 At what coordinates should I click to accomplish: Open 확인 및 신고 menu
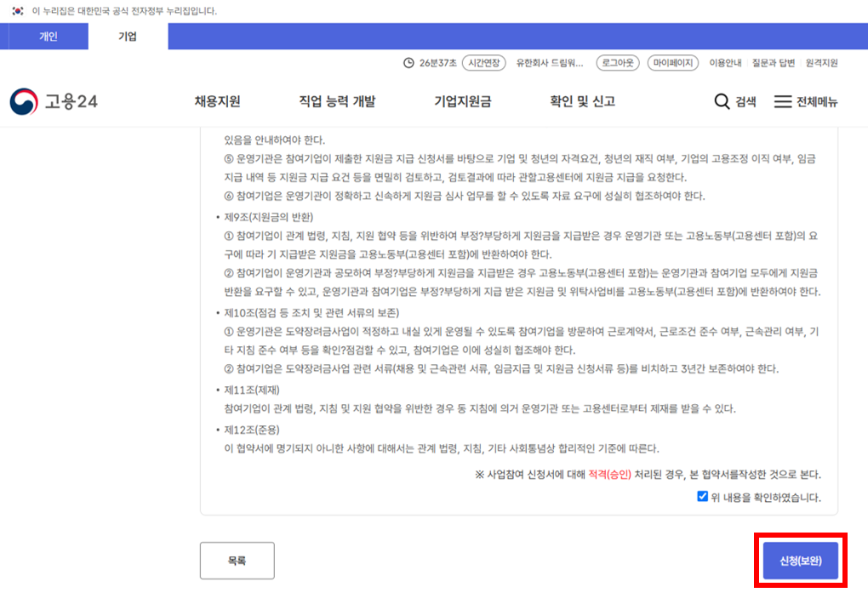point(582,101)
